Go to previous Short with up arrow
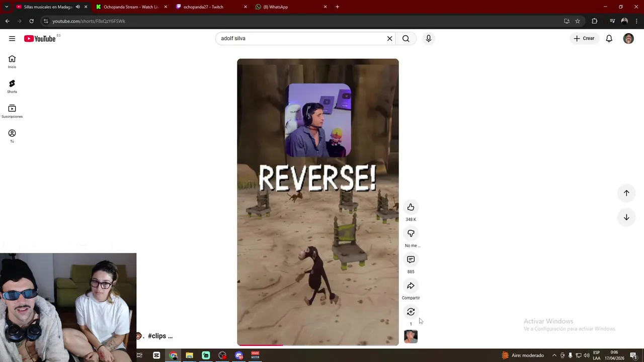Viewport: 644px width, 362px height. pos(626,193)
